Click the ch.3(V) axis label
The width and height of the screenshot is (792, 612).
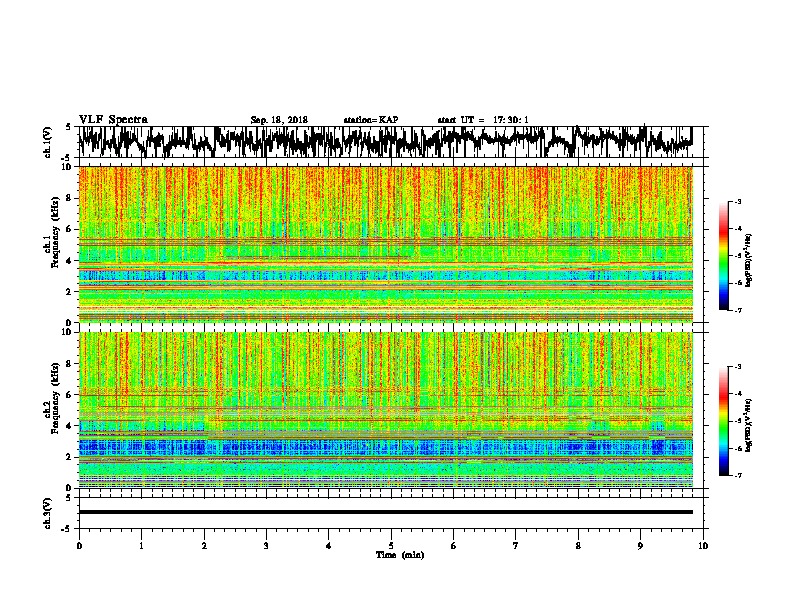[x=47, y=513]
